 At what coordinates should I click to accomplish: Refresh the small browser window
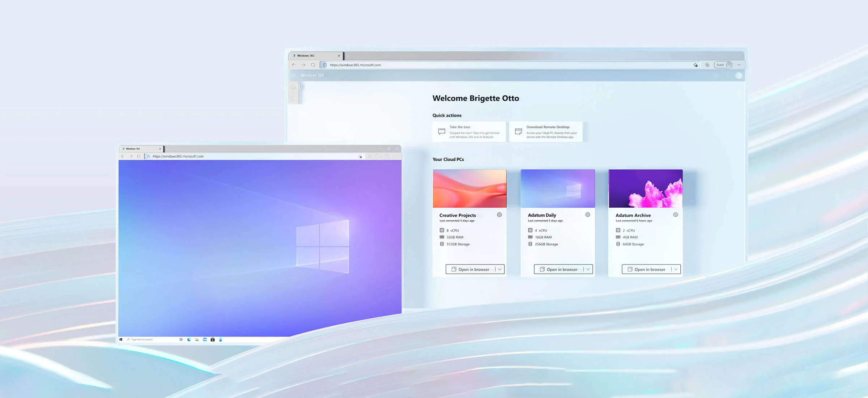139,156
